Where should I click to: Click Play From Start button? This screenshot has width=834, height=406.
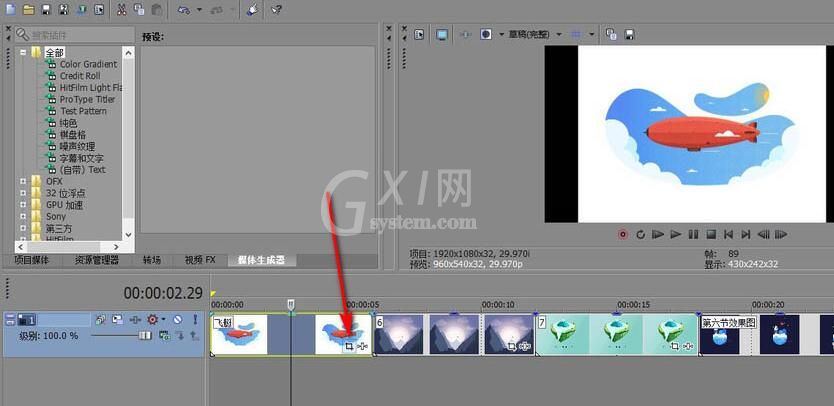(x=658, y=234)
